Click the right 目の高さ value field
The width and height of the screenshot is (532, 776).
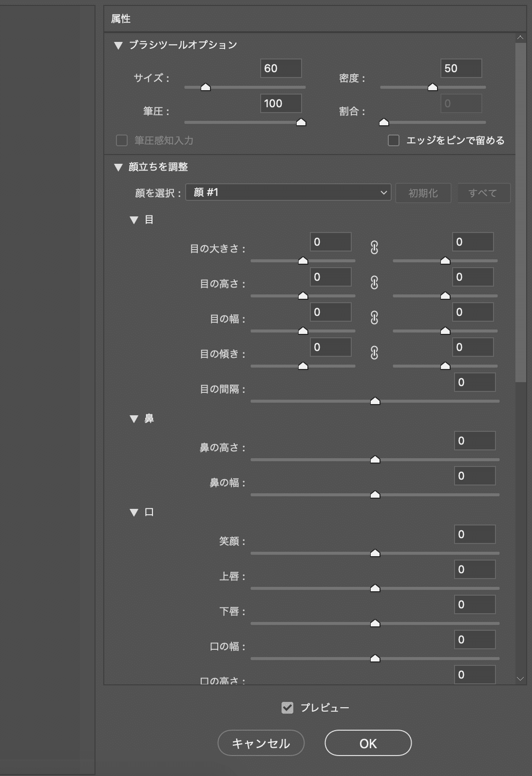point(473,277)
